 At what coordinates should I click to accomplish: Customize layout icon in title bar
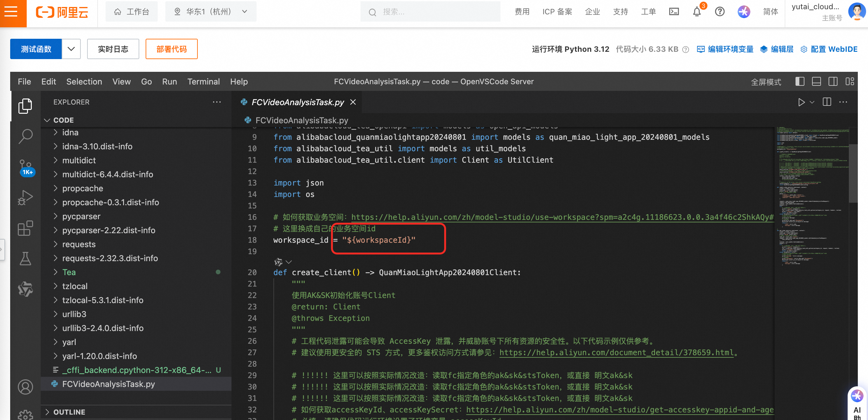[850, 82]
